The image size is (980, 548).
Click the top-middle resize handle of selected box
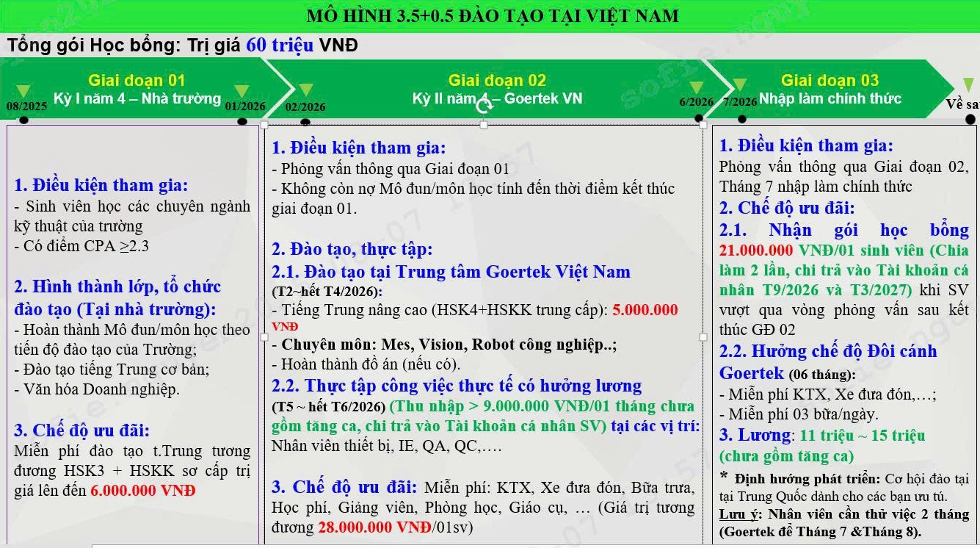[x=484, y=125]
